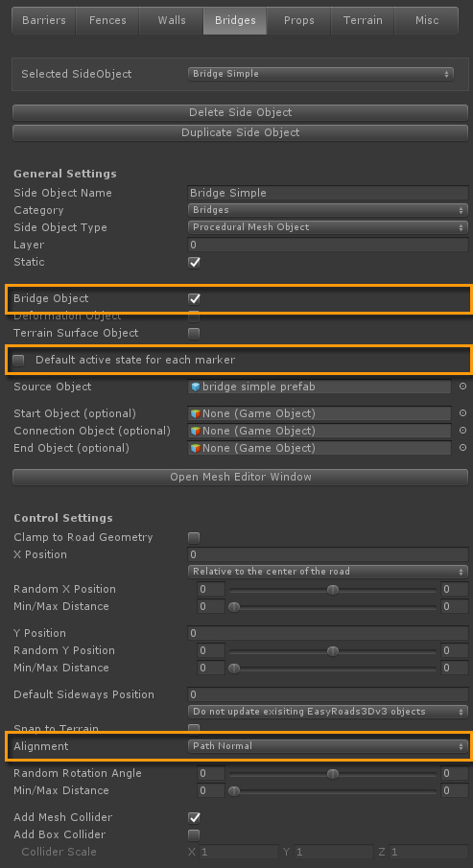
Task: Open object picker for Start Object
Action: (x=463, y=413)
